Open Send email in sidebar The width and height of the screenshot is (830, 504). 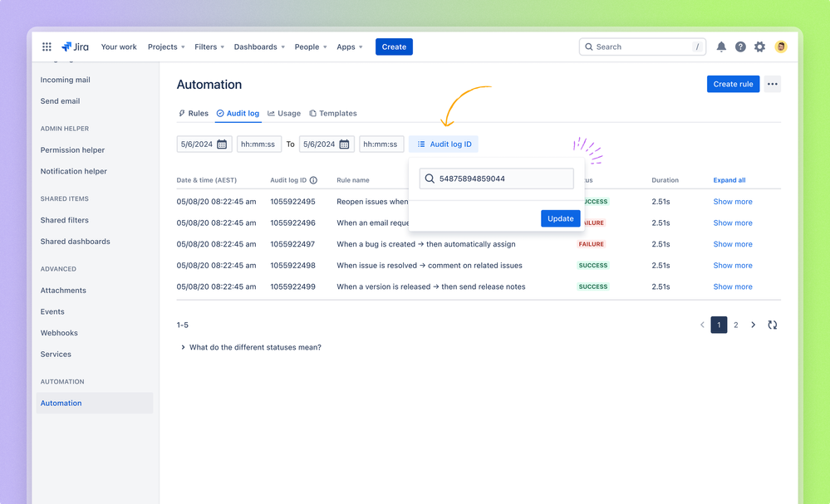(x=60, y=100)
